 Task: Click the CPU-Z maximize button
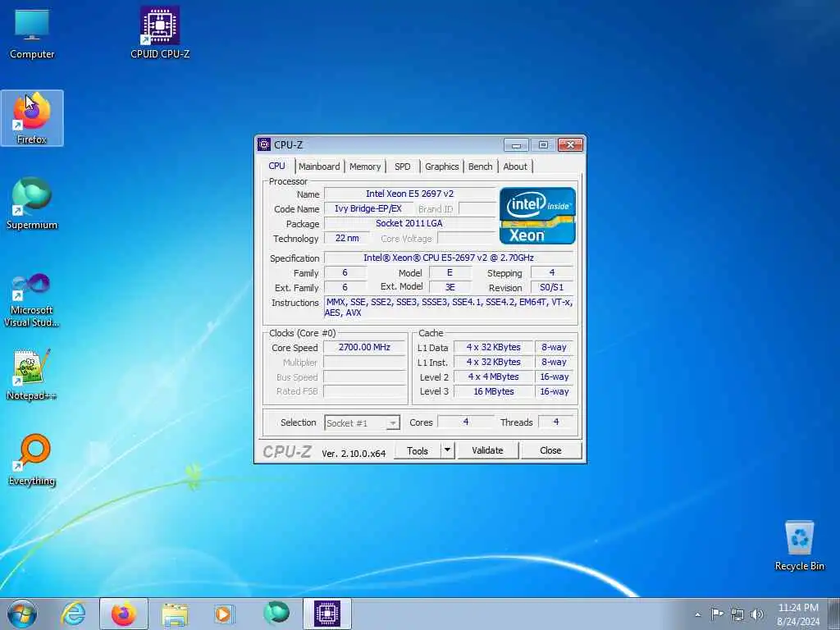543,145
